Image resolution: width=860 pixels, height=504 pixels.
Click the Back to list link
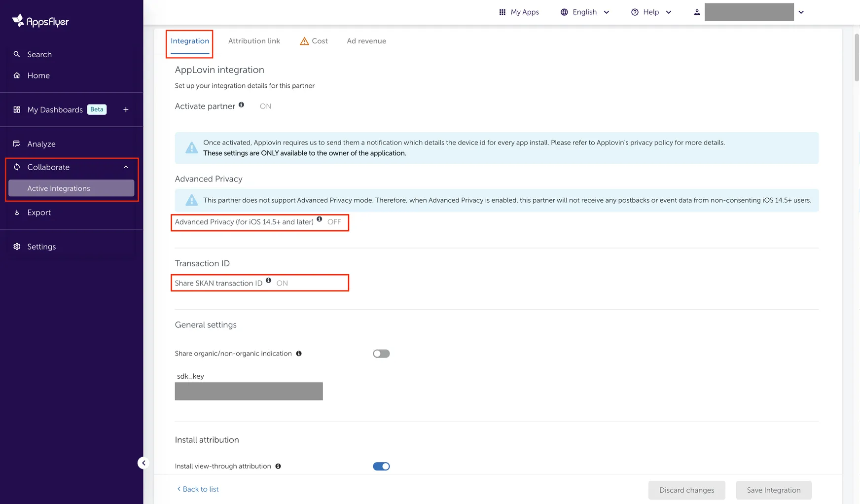click(197, 489)
